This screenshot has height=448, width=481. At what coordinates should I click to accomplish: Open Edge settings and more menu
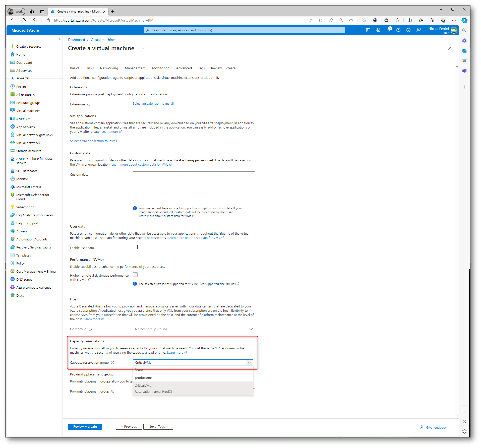pos(454,20)
